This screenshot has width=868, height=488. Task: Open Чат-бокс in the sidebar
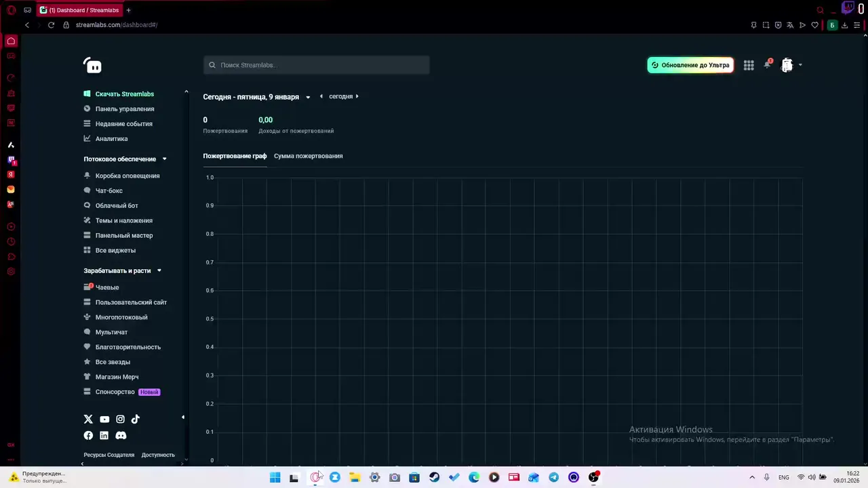[103, 191]
